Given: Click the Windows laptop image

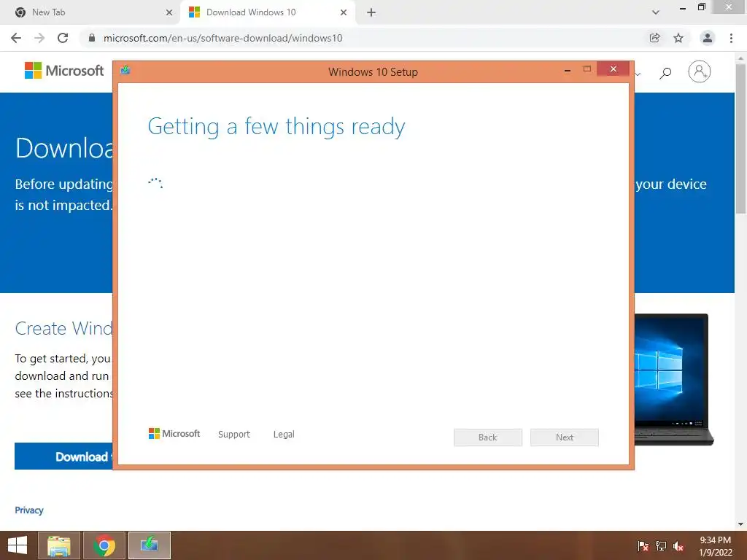Looking at the screenshot, I should (673, 379).
